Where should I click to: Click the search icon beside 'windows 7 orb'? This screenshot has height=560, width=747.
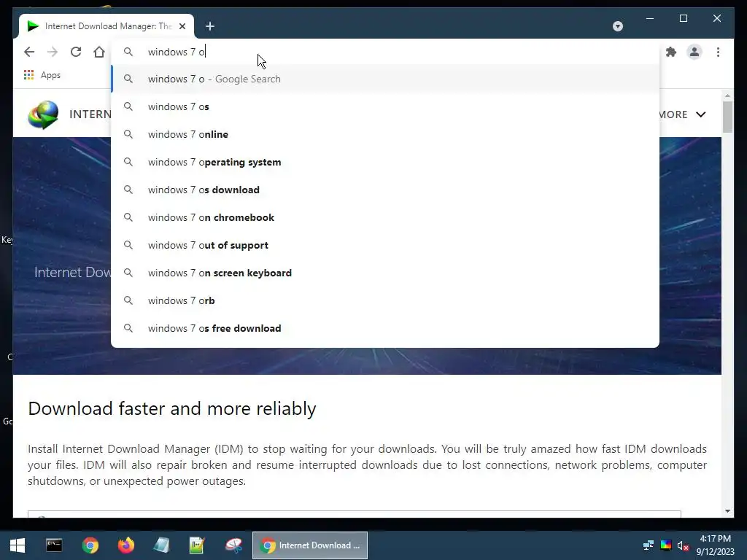pyautogui.click(x=128, y=300)
